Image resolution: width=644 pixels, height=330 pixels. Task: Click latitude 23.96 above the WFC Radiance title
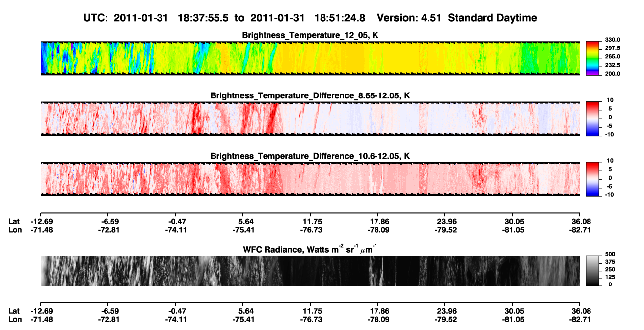click(446, 221)
